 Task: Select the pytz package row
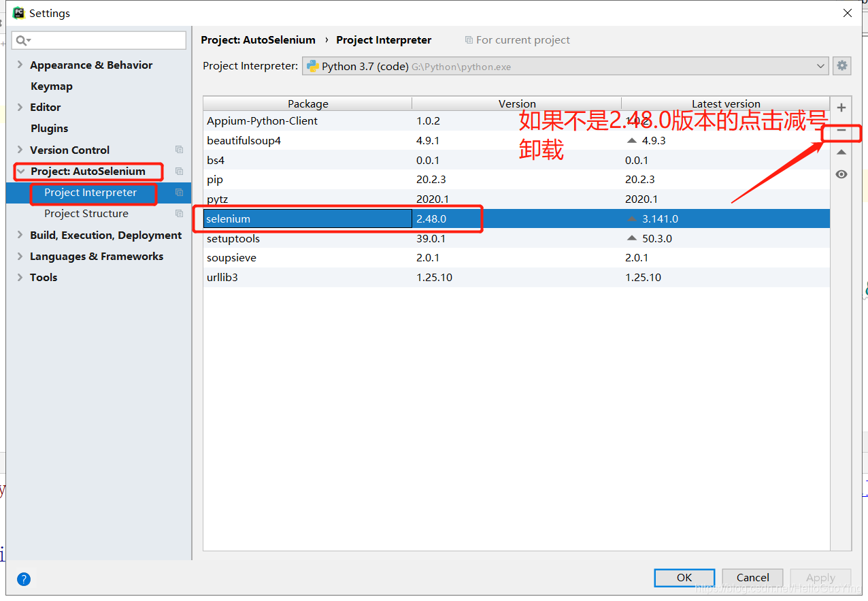click(x=516, y=199)
